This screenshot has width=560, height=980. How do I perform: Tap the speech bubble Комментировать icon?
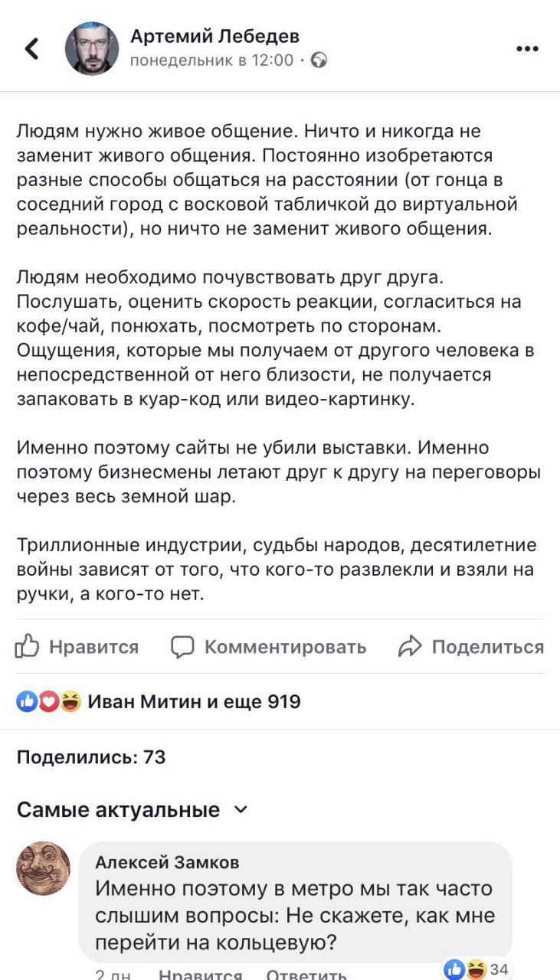pyautogui.click(x=182, y=647)
